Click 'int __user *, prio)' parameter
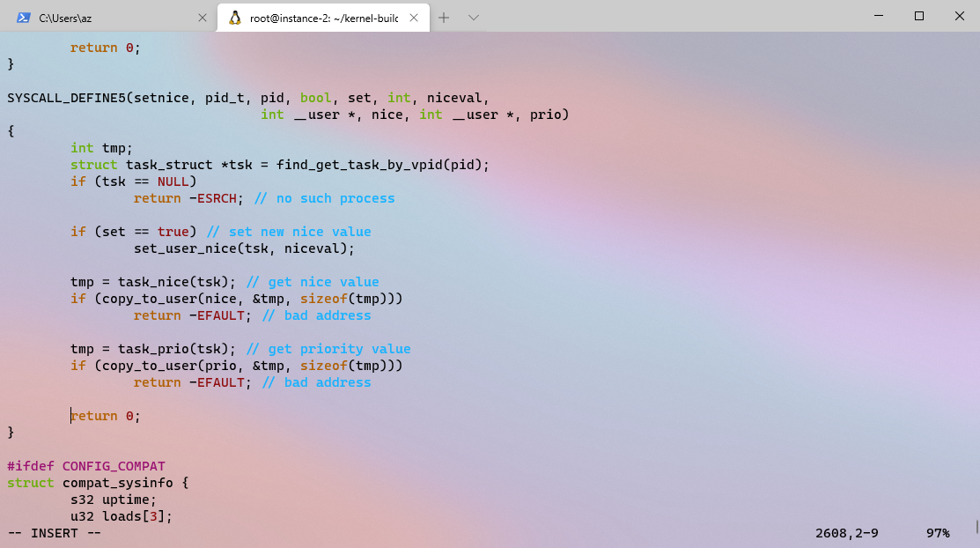The image size is (980, 548). click(x=494, y=115)
